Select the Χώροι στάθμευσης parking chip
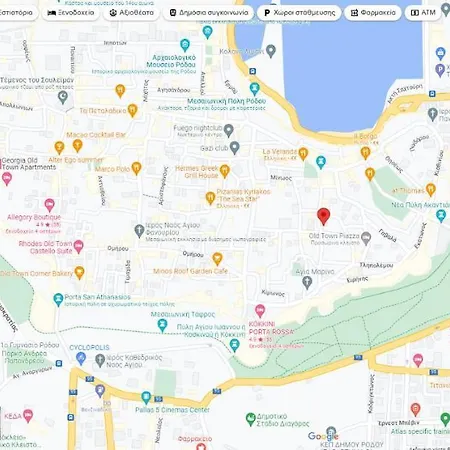This screenshot has width=450, height=450. [299, 13]
